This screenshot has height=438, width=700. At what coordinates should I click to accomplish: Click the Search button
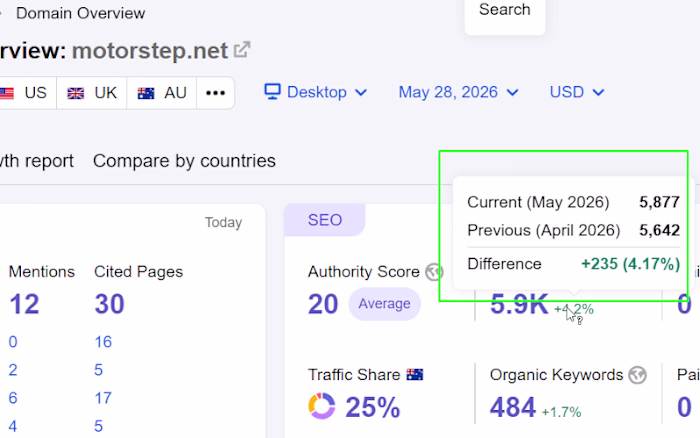(x=504, y=10)
